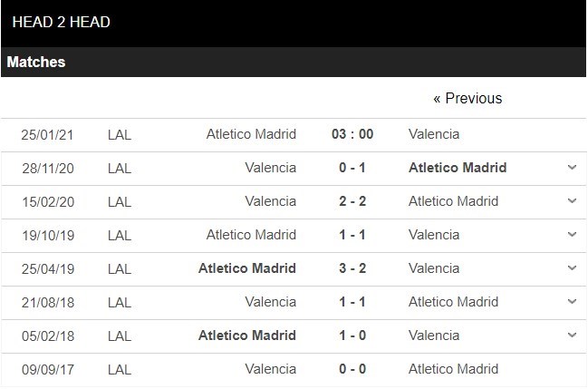Expand the 15/02/20 match details chevron
588x389 pixels.
point(572,201)
